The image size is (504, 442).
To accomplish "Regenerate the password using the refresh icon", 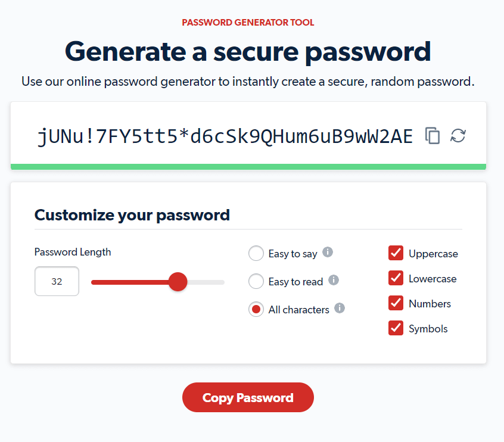I will 458,136.
